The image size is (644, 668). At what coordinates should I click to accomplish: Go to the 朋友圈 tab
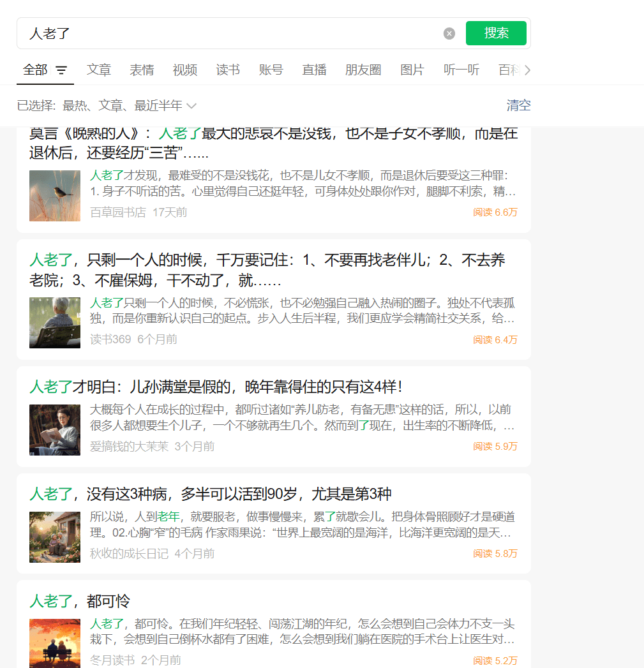(x=363, y=70)
